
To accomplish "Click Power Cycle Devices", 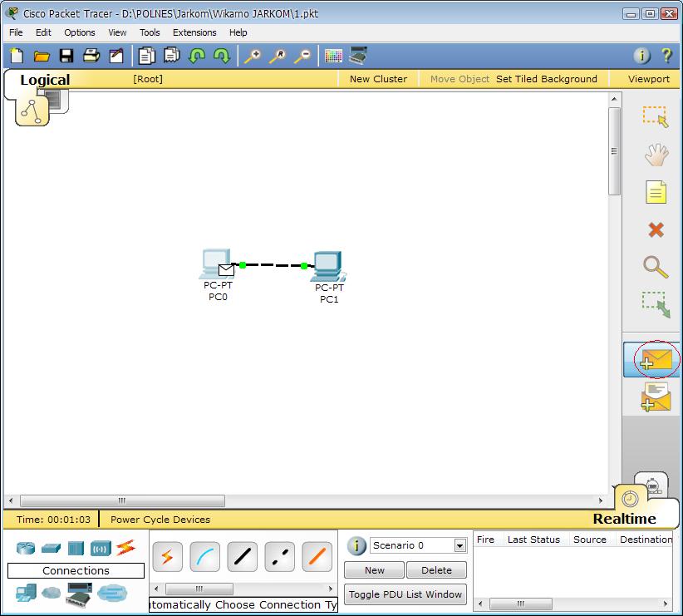I will (160, 520).
